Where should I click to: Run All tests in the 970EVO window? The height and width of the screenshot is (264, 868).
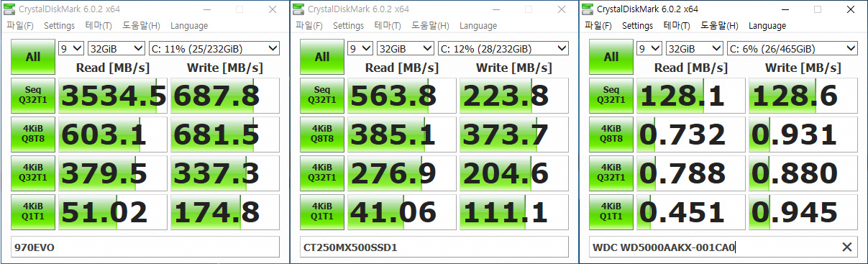click(x=33, y=57)
